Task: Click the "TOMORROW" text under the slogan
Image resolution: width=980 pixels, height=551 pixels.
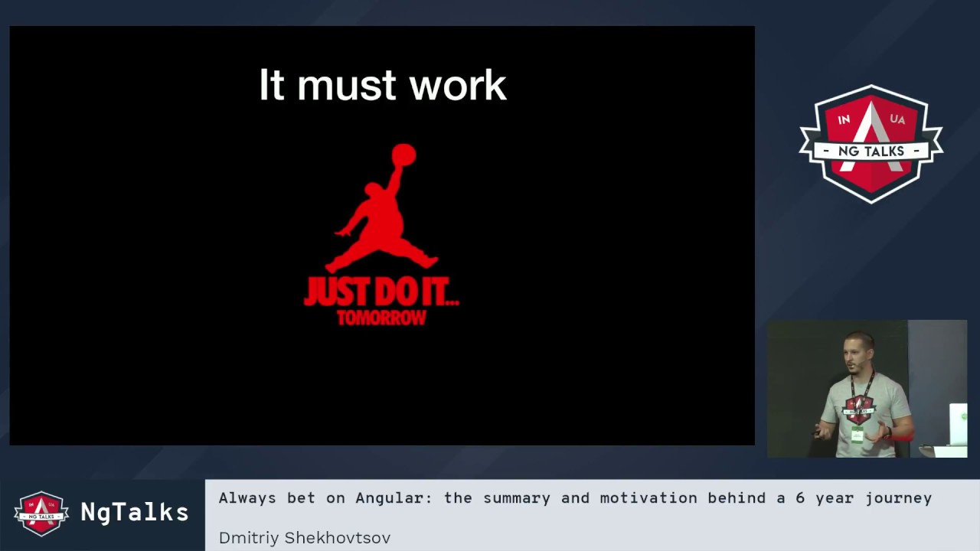Action: click(x=381, y=318)
